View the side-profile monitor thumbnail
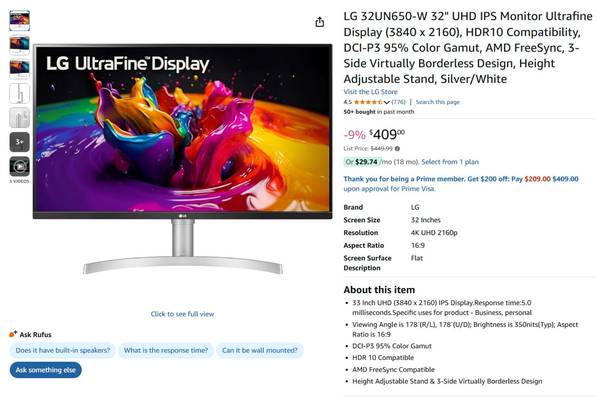 20,93
